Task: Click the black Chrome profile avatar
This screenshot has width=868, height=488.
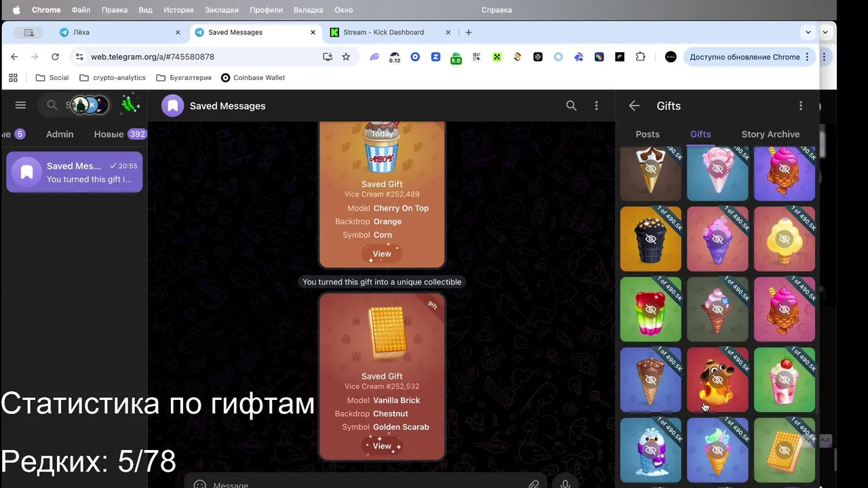Action: point(671,57)
